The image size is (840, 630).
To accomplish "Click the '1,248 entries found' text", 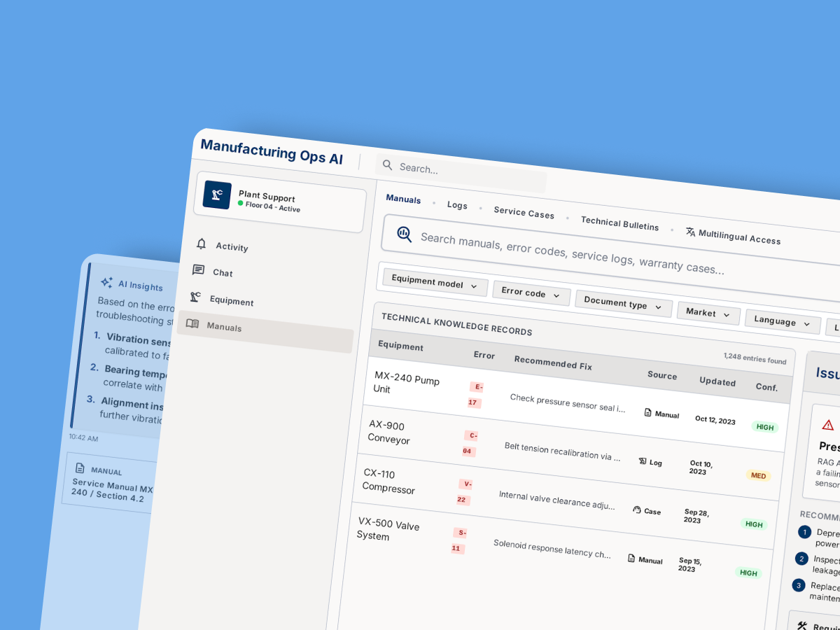I will (x=755, y=360).
